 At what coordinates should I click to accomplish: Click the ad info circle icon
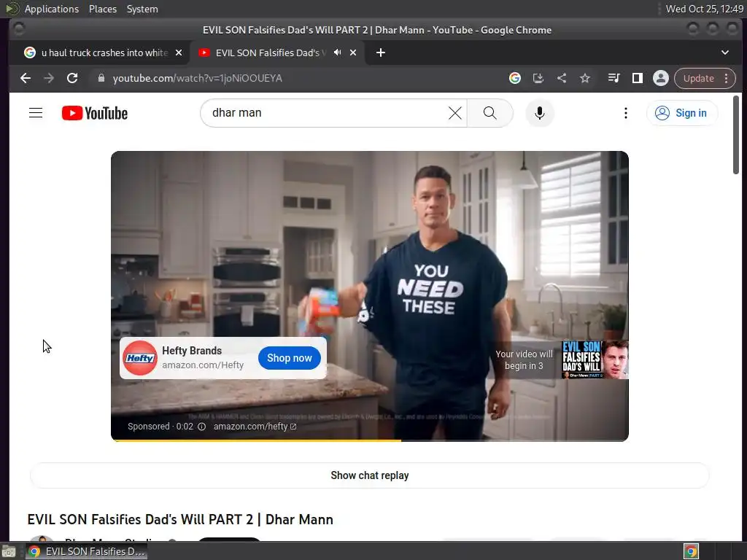[x=201, y=426]
